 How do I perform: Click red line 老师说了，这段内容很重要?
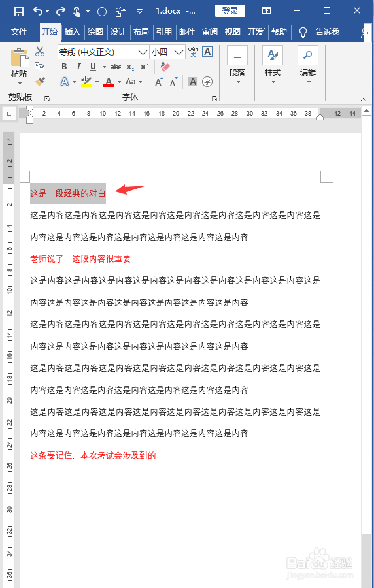[80, 259]
